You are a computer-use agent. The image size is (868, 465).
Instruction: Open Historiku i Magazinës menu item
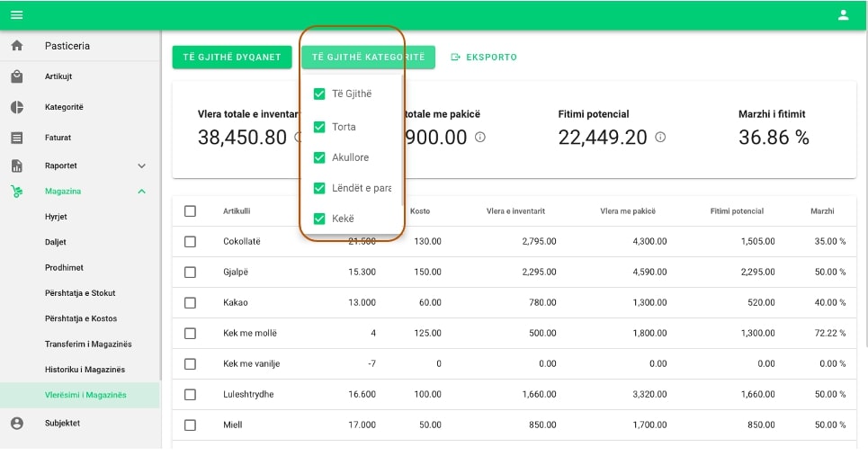click(85, 370)
